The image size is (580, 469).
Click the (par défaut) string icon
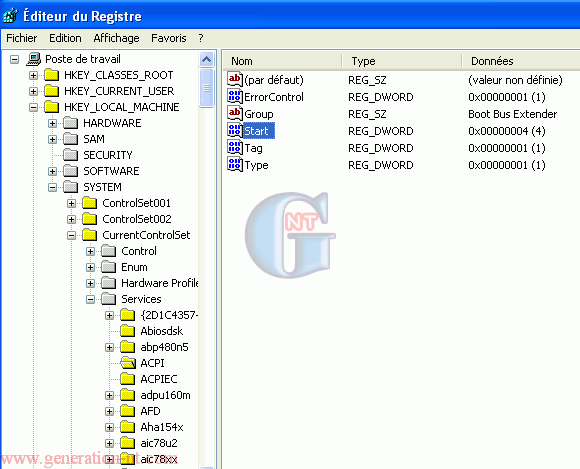(x=235, y=79)
